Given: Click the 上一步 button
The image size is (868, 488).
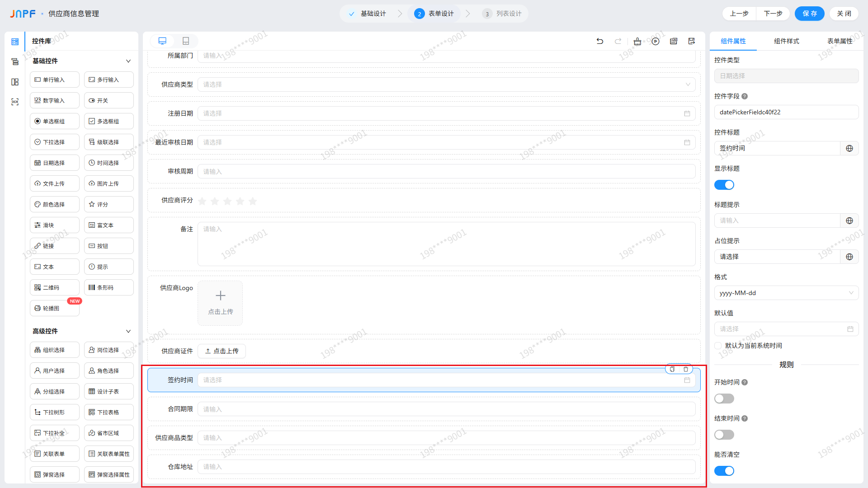Looking at the screenshot, I should [739, 14].
